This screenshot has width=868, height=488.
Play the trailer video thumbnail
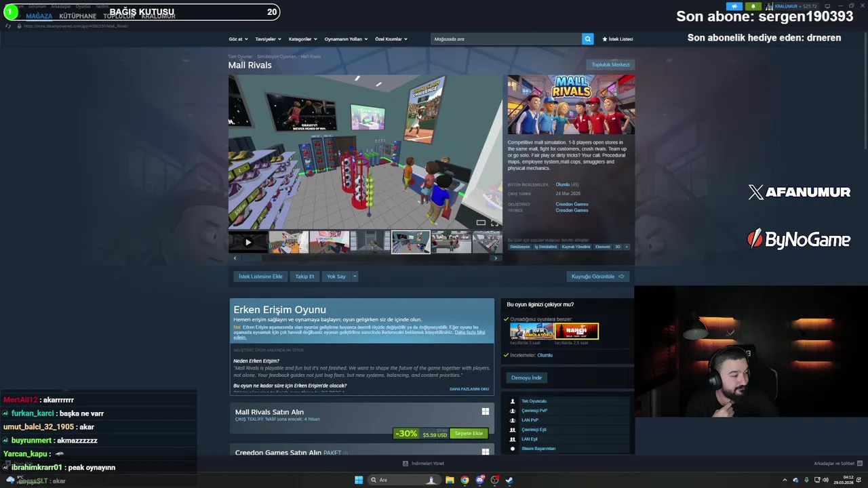coord(248,242)
